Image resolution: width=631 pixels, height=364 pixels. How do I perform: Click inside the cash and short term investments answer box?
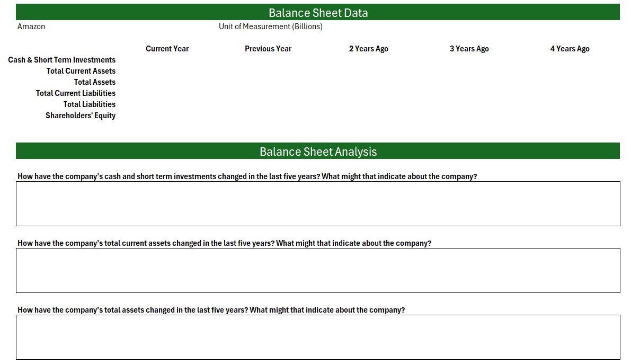coord(318,203)
